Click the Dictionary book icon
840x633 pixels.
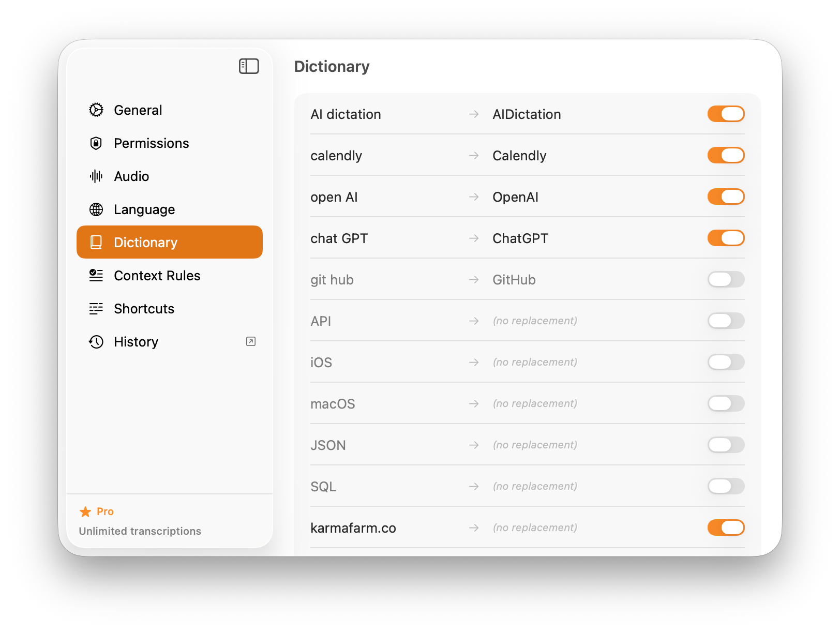(96, 242)
